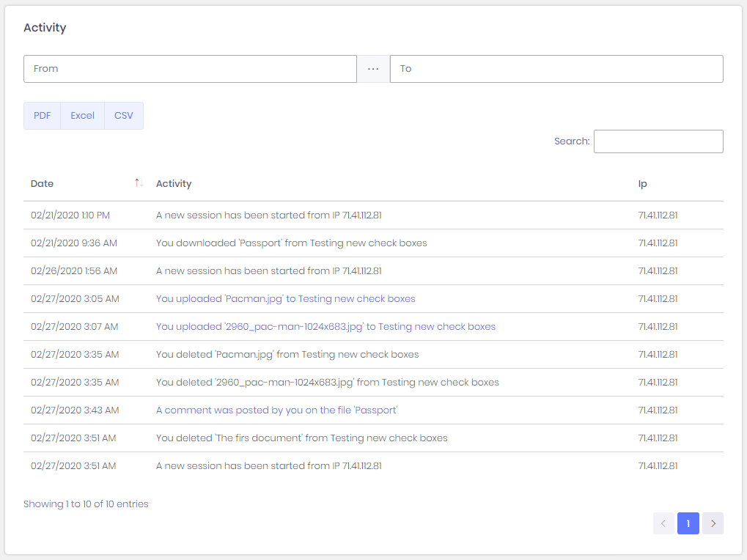Viewport: 747px width, 560px height.
Task: Select the row about downloading 'Passport'
Action: click(x=291, y=243)
